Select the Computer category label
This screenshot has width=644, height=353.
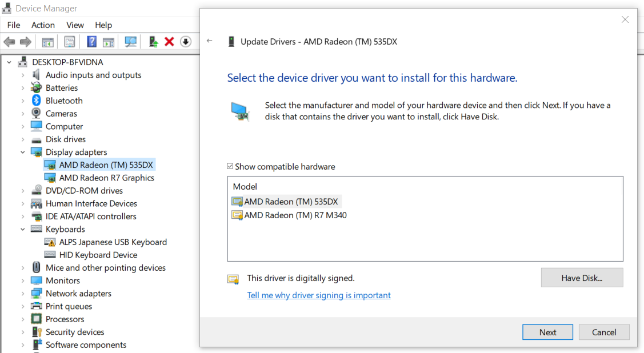tap(64, 126)
